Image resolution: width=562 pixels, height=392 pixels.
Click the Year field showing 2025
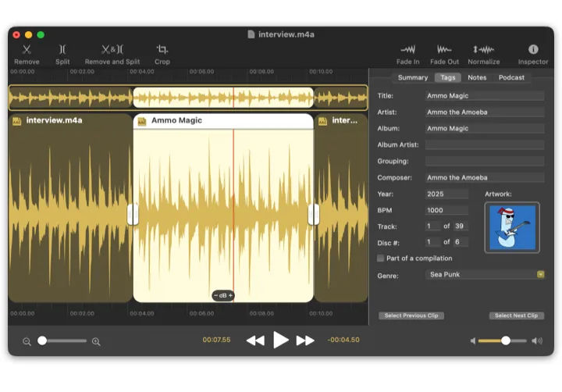447,194
